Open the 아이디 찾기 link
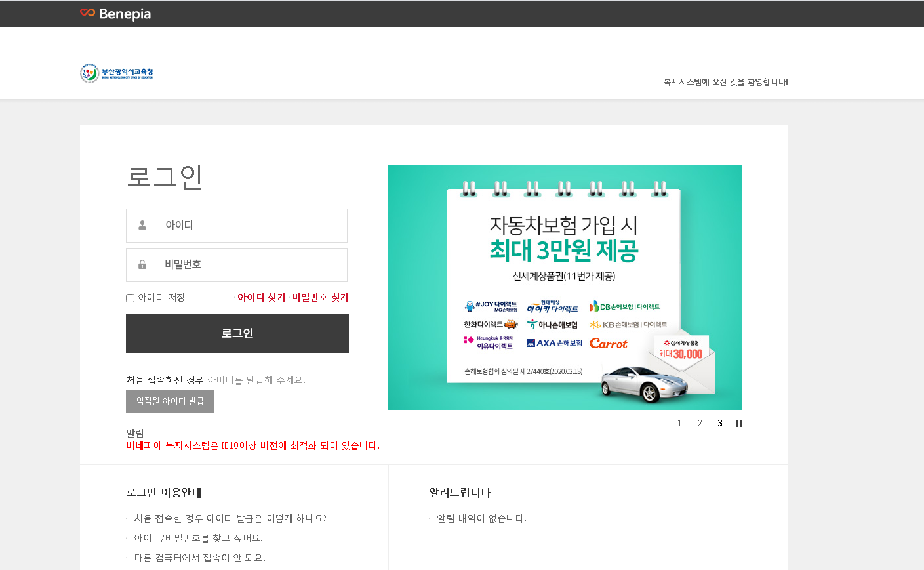The image size is (924, 570). click(261, 297)
